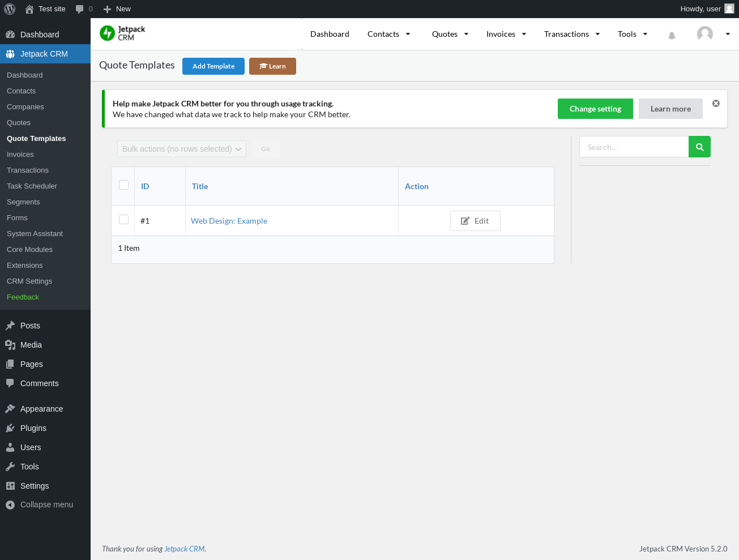Click the Jetpack CRM logo
The width and height of the screenshot is (739, 560).
123,33
